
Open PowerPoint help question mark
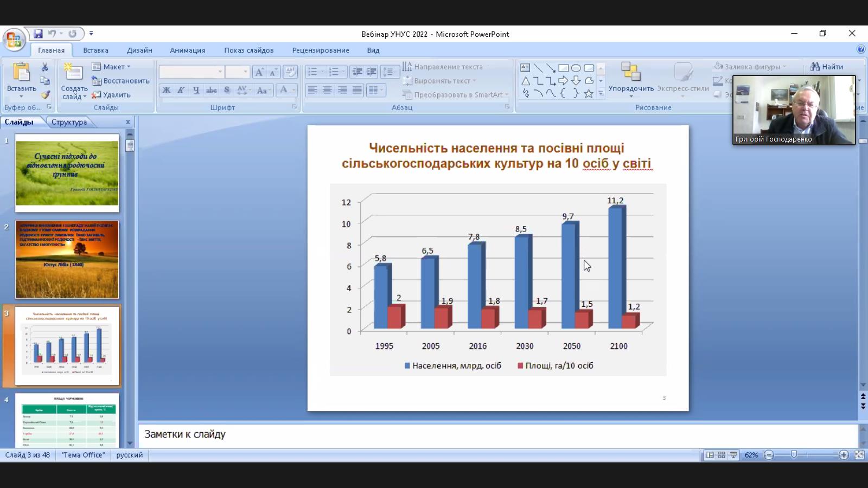pos(861,49)
